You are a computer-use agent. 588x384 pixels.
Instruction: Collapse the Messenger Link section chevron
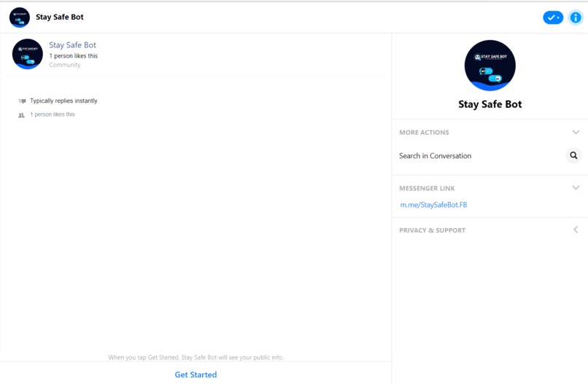(x=576, y=188)
